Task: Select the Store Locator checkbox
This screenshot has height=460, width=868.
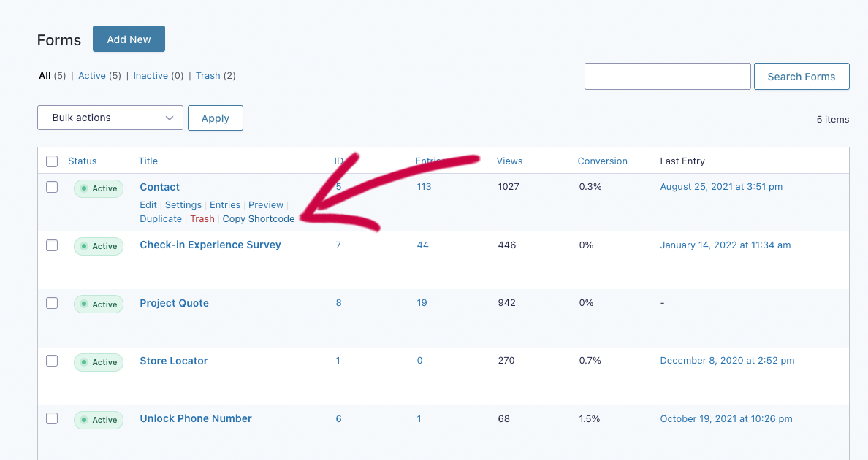Action: click(52, 361)
